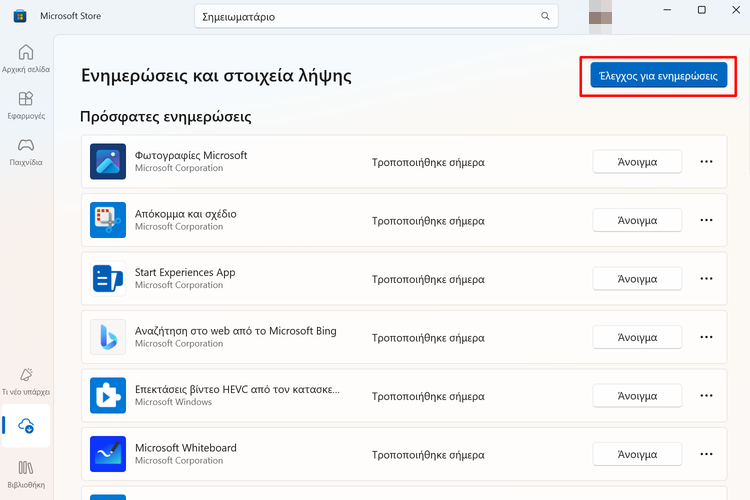The height and width of the screenshot is (500, 750).
Task: Click Microsoft Corporation under Start Experiences App
Action: point(179,285)
